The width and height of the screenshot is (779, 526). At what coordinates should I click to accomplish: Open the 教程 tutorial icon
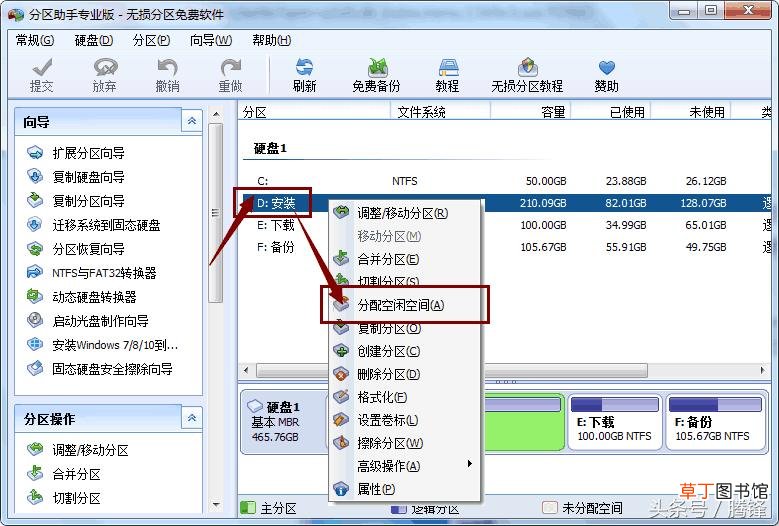[x=448, y=68]
